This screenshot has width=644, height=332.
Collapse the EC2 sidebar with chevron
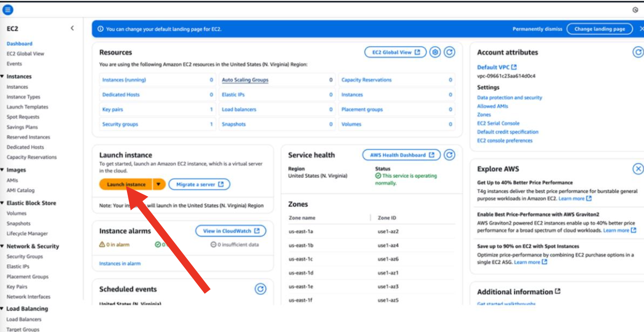click(72, 28)
